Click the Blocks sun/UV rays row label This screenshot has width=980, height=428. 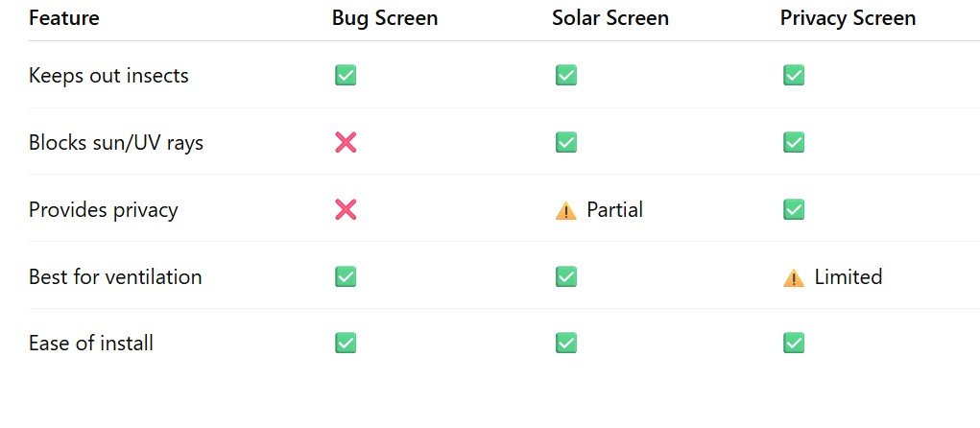pyautogui.click(x=115, y=142)
